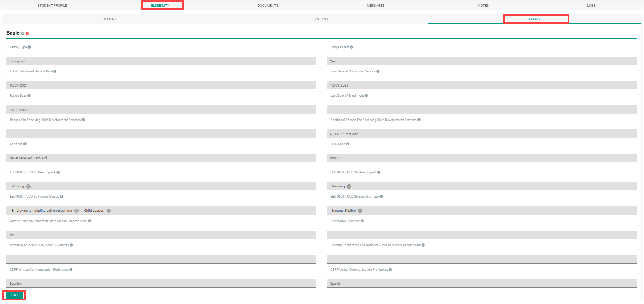Show info for CalWORKs Recipient

[x=362, y=221]
